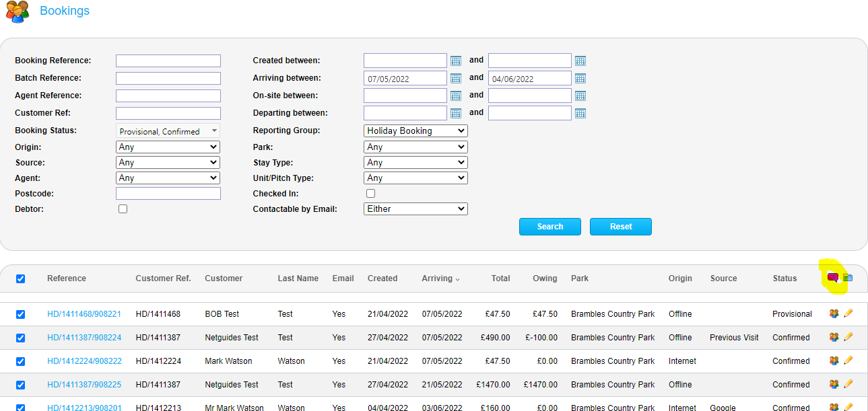Click into the Booking Reference input field
This screenshot has width=868, height=411.
[x=168, y=61]
